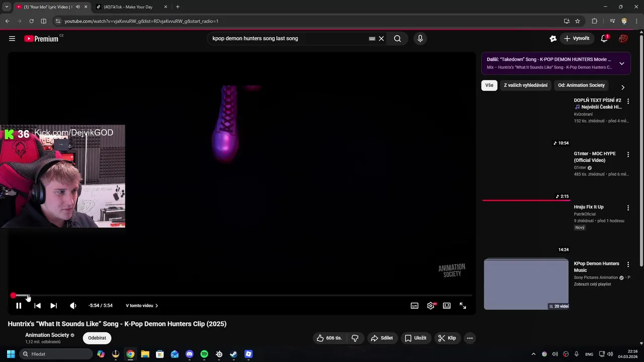Viewport: 644px width, 362px height.
Task: Toggle theater mode view
Action: [x=447, y=306]
